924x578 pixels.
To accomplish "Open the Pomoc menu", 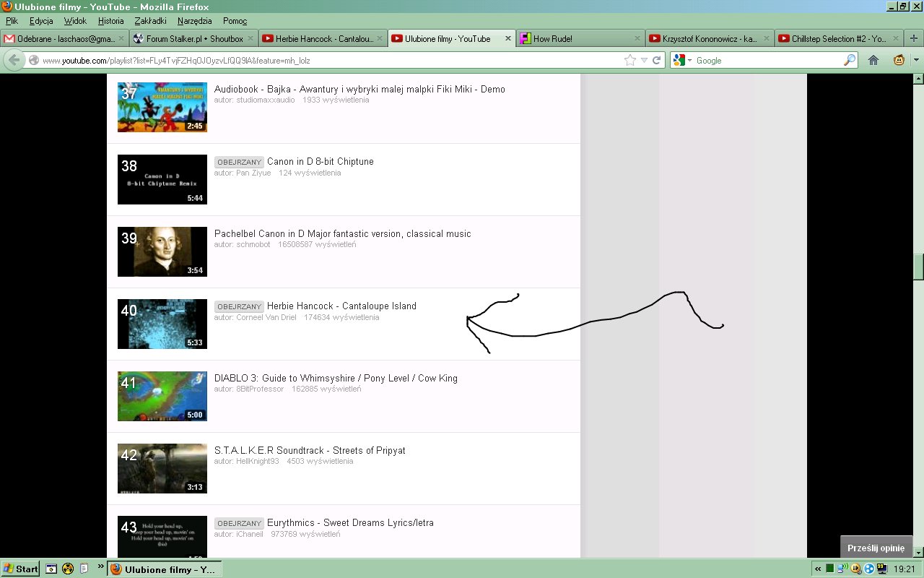I will [x=235, y=21].
